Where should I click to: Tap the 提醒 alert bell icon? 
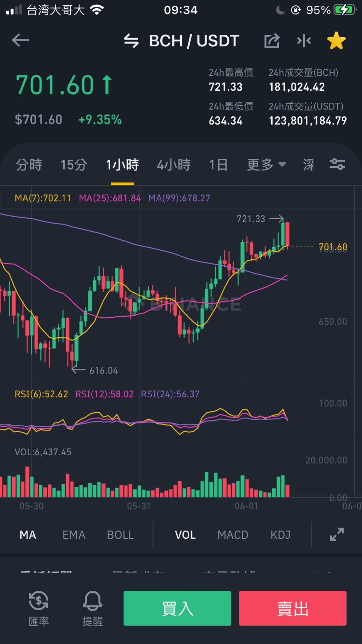tap(93, 608)
